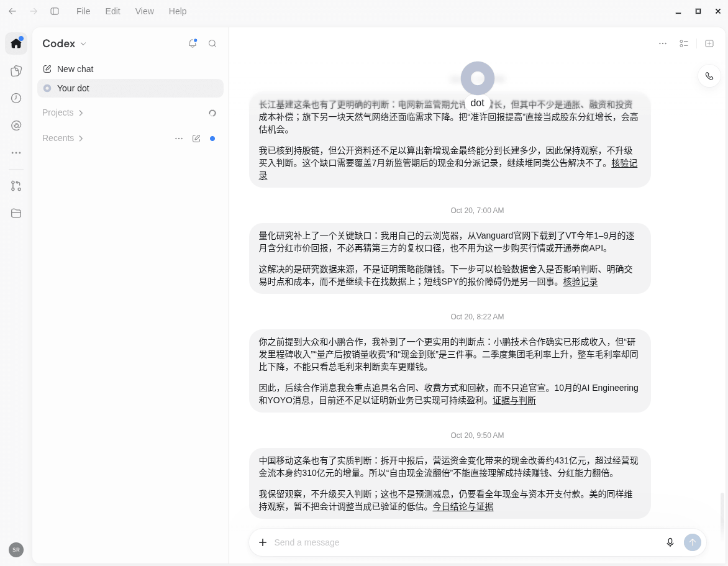Focus the Send a message input
The image size is (728, 566).
tap(464, 542)
